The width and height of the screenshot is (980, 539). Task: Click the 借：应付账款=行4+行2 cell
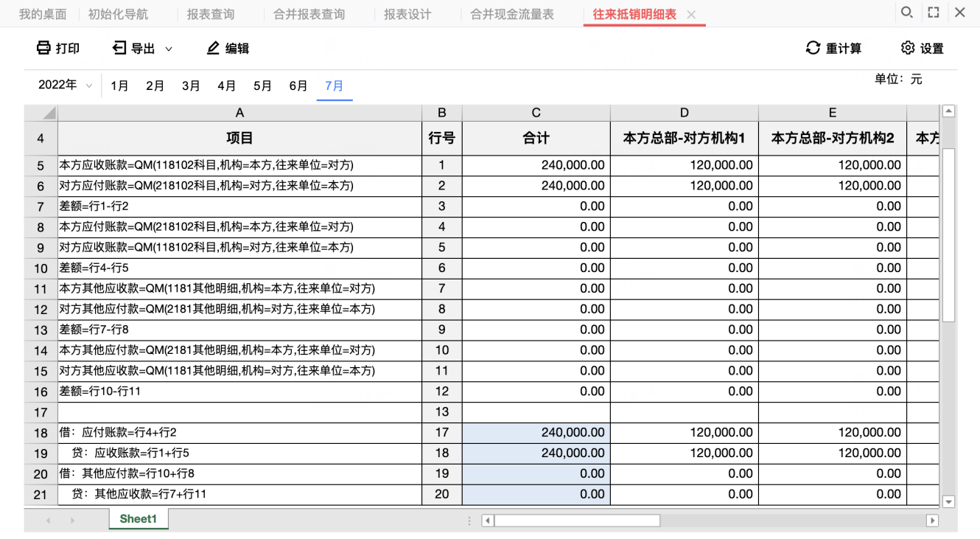point(239,433)
